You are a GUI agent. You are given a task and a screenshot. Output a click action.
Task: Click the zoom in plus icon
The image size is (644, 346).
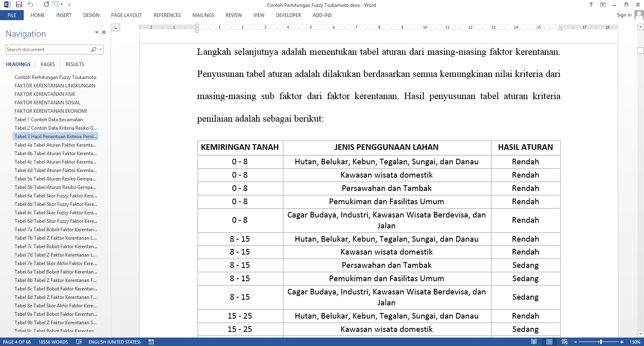coord(622,342)
